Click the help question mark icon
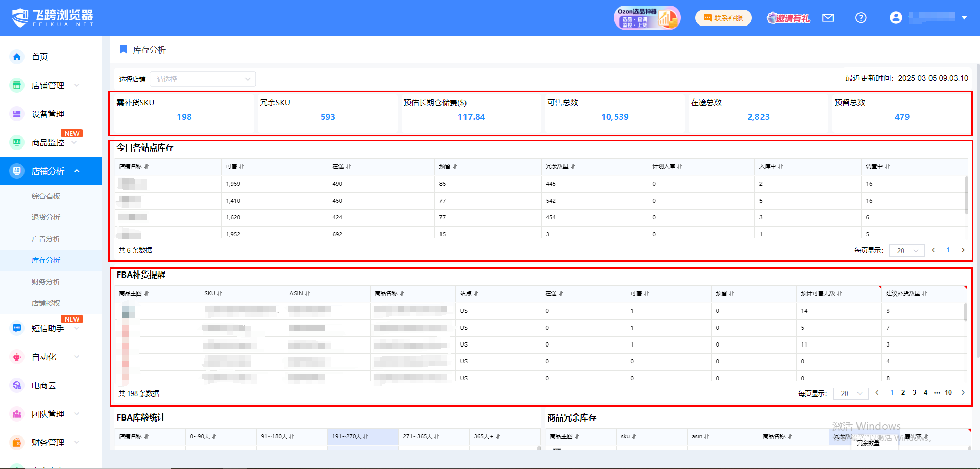Screen dimensions: 980x469 click(x=861, y=18)
